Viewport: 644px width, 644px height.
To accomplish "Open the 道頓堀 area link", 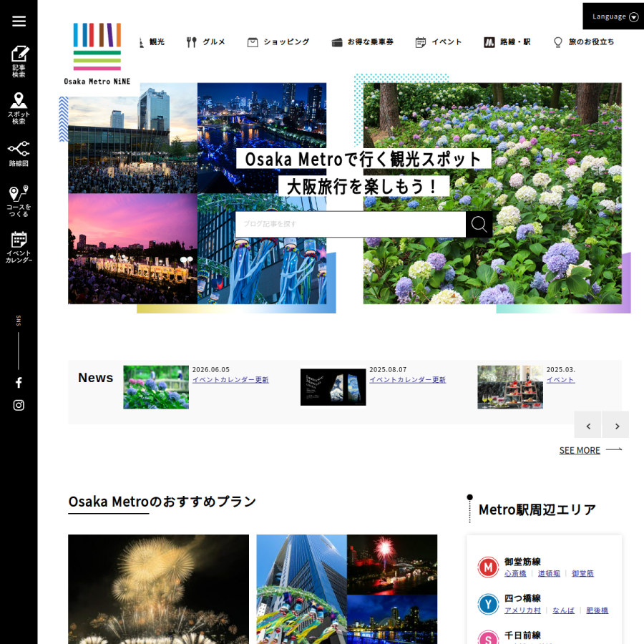I will (549, 573).
